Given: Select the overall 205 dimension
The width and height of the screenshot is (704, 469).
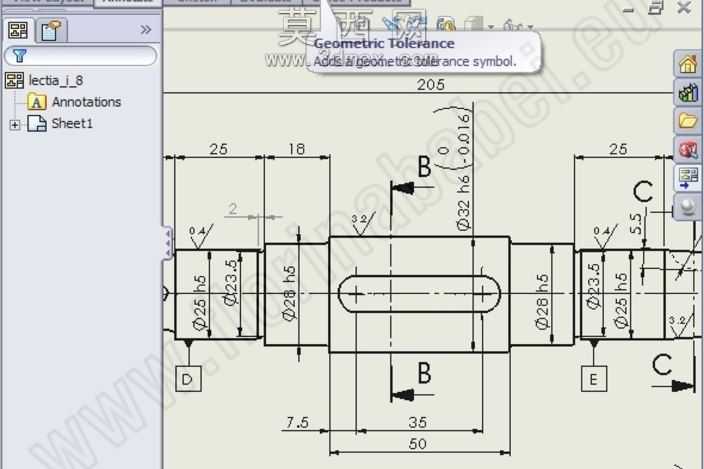Looking at the screenshot, I should [x=431, y=84].
